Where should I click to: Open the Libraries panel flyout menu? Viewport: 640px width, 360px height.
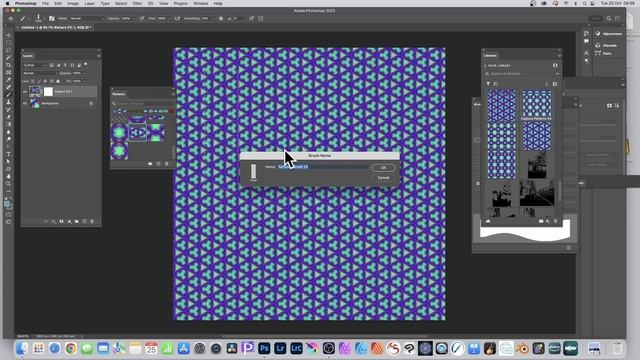(559, 56)
